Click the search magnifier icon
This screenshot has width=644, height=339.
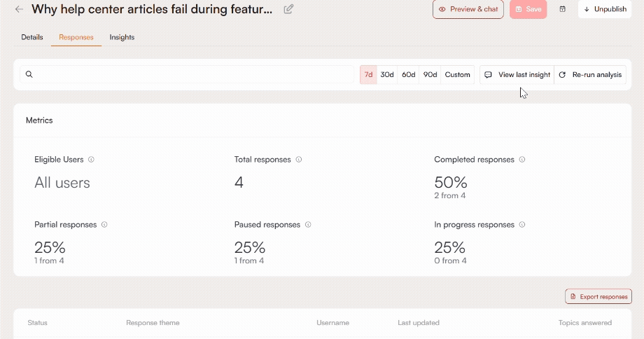(x=29, y=74)
